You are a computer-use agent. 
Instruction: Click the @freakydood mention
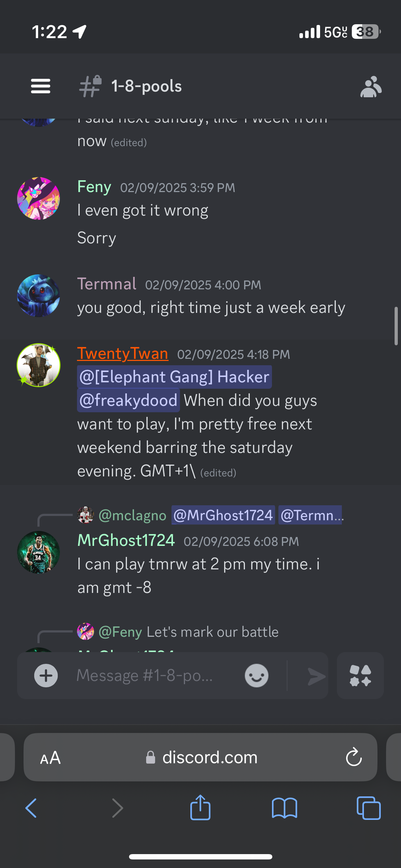point(128,401)
